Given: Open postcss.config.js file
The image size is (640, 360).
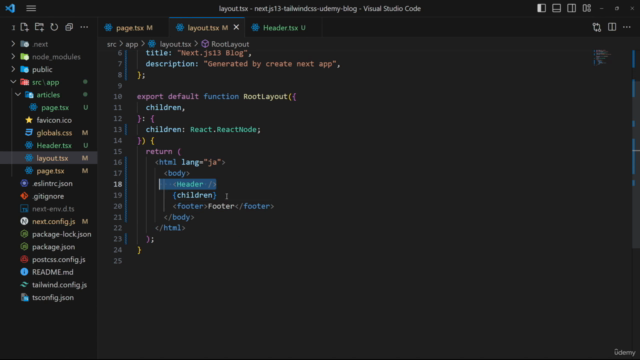Looking at the screenshot, I should (x=59, y=259).
